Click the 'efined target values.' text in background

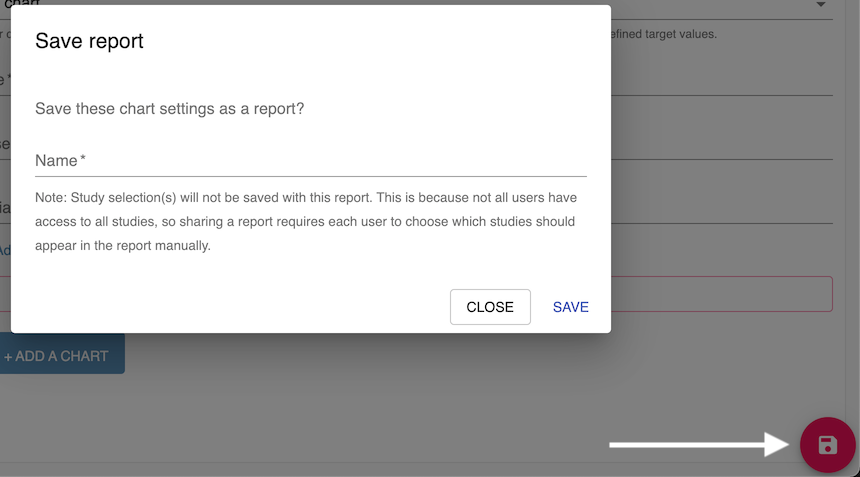coord(664,34)
